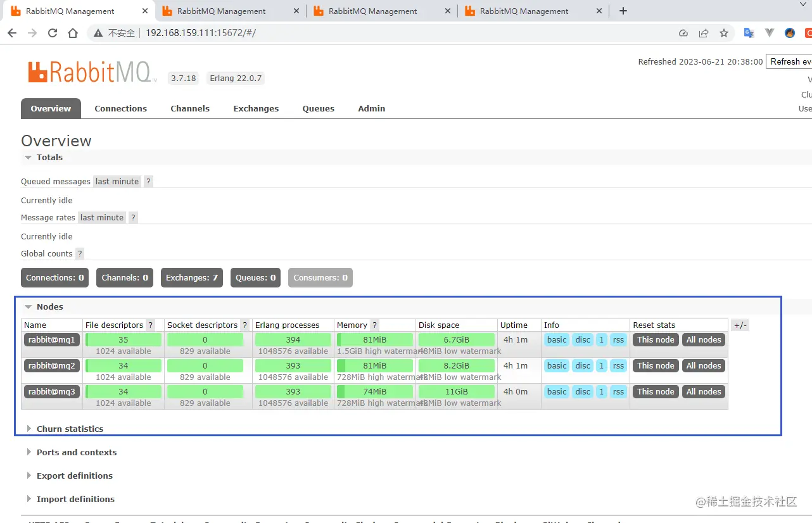Switch to Connections tab

click(x=121, y=109)
